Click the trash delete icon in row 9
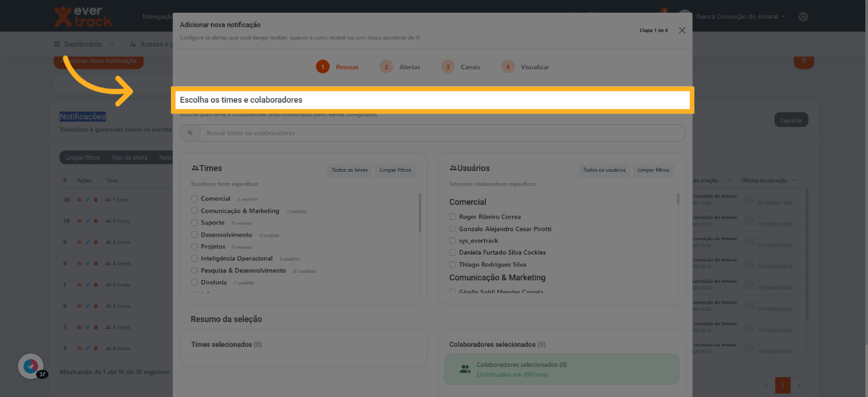This screenshot has height=397, width=868. tap(95, 243)
